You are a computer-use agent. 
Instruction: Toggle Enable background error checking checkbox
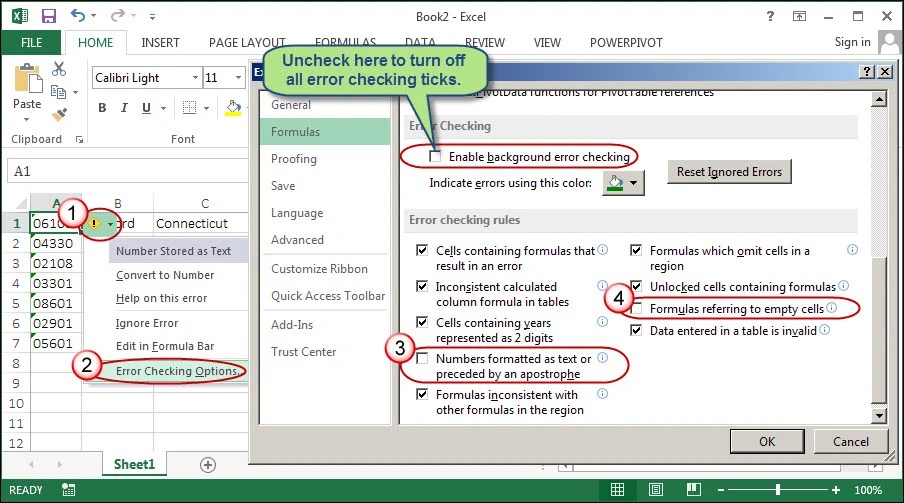435,157
